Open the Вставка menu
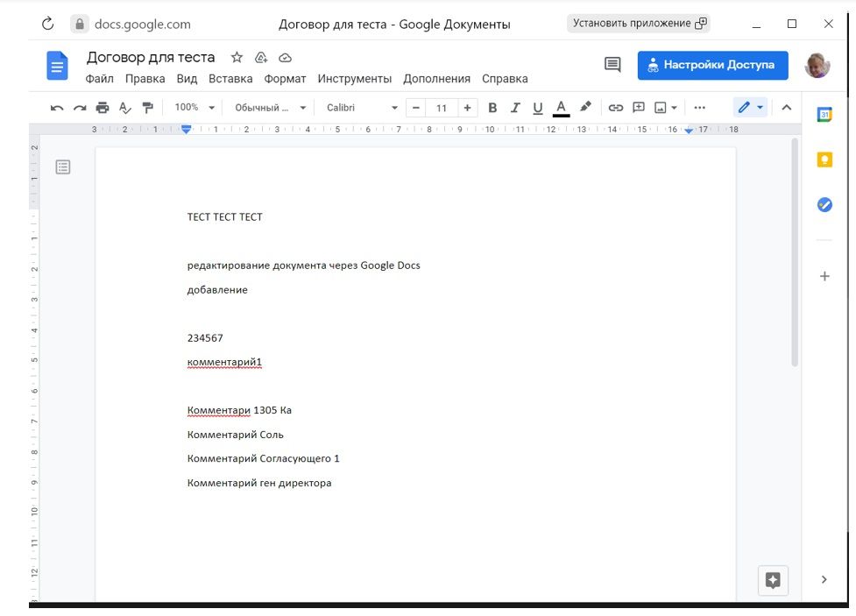The height and width of the screenshot is (616, 856). pyautogui.click(x=230, y=79)
